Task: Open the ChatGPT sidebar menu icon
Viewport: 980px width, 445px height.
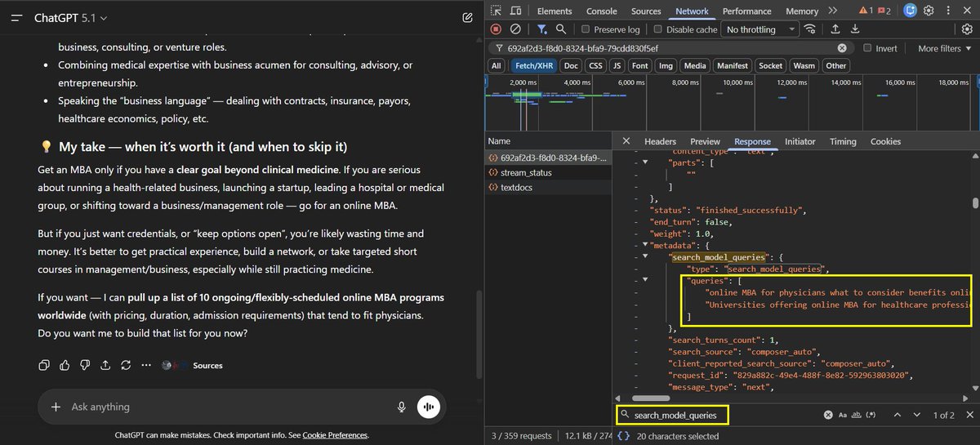Action: pos(16,17)
